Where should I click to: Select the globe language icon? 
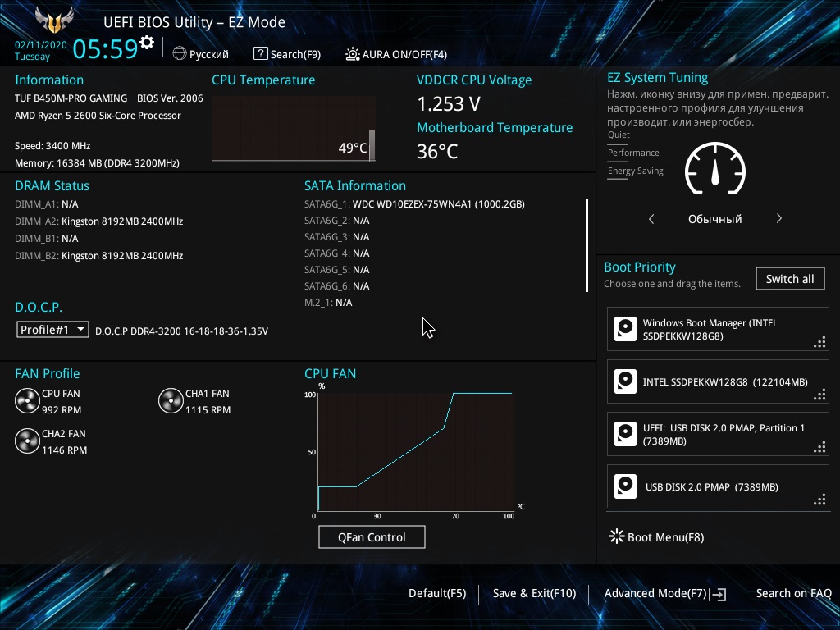(180, 53)
